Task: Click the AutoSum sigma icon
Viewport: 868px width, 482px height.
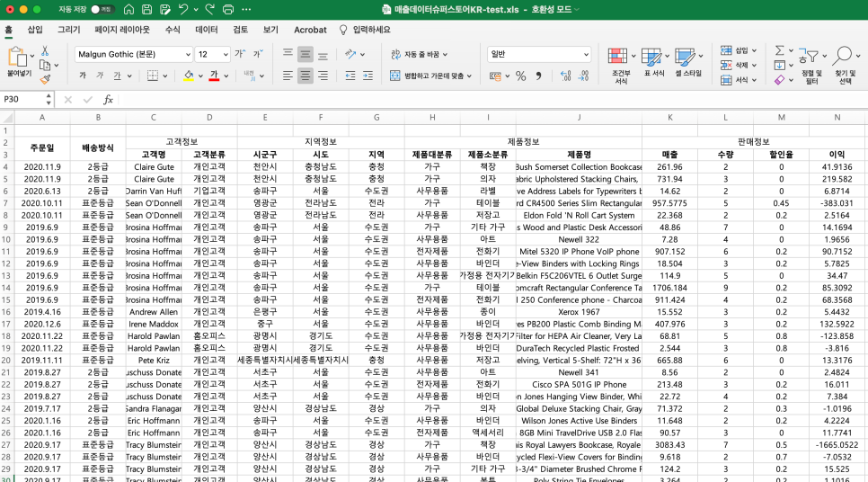Action: coord(779,50)
